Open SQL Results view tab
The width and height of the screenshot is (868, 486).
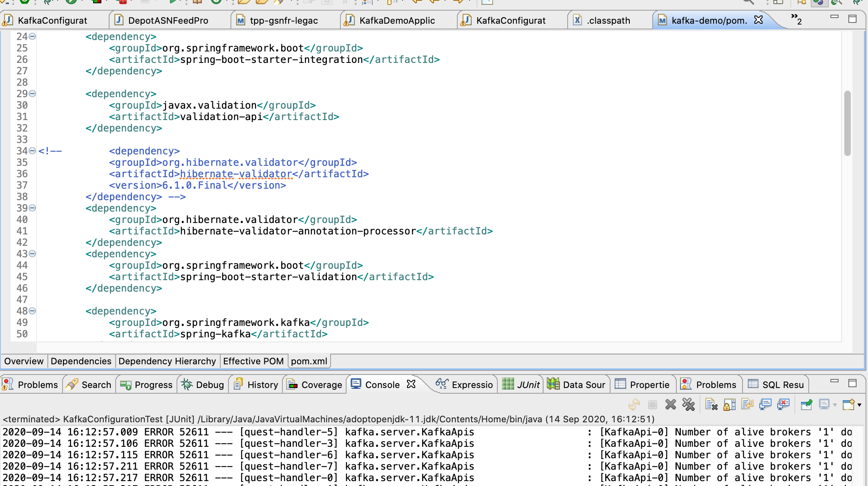click(776, 385)
